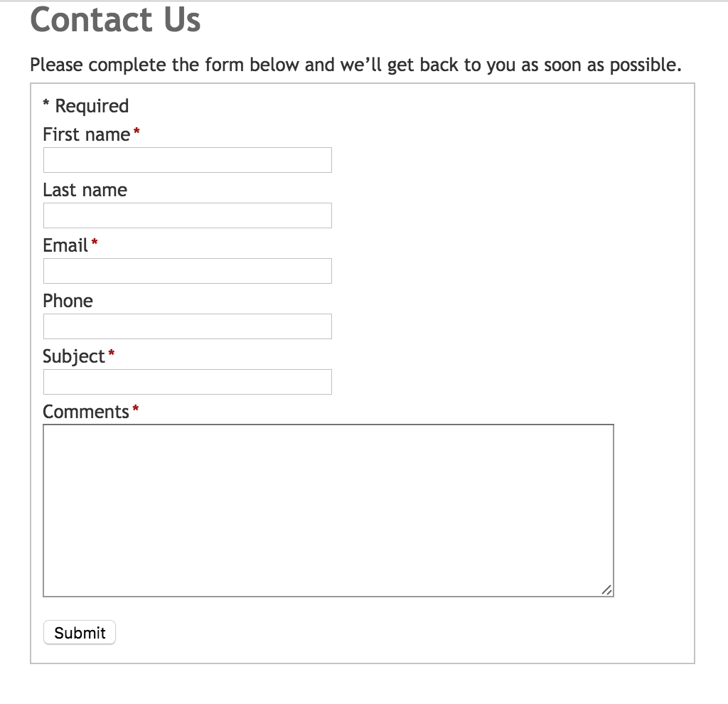
Task: Click the Email field label
Action: pyautogui.click(x=64, y=245)
